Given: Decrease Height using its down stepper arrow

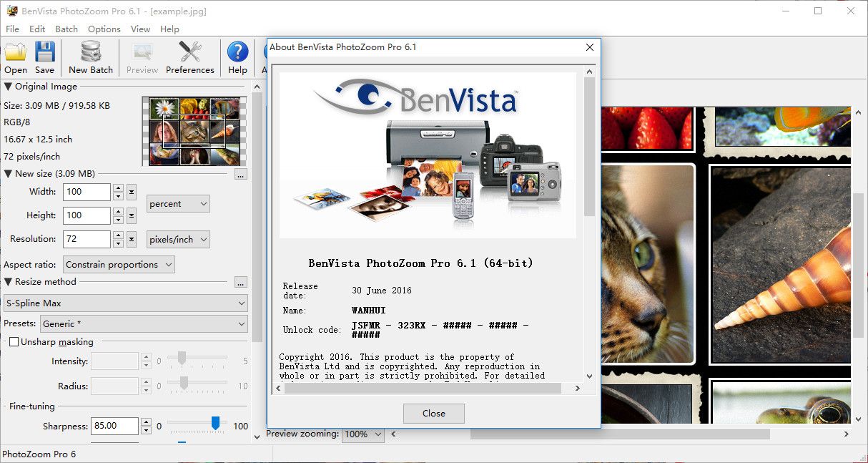Looking at the screenshot, I should tap(118, 220).
